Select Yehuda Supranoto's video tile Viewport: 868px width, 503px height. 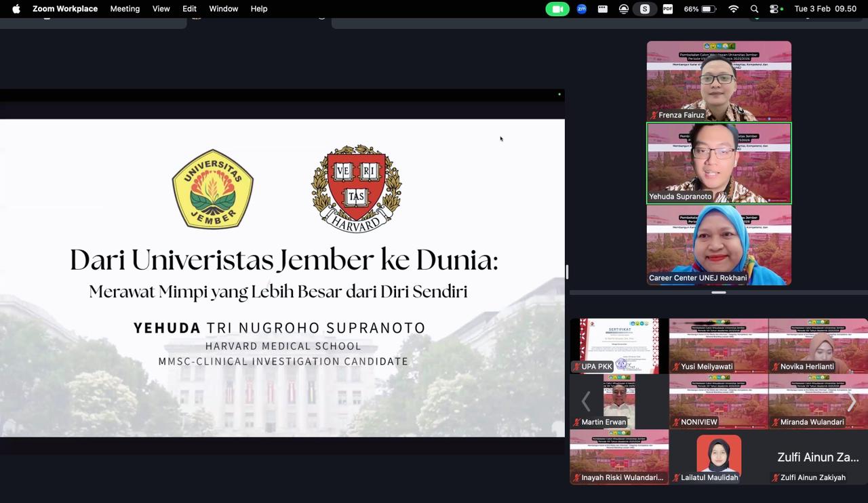(719, 163)
